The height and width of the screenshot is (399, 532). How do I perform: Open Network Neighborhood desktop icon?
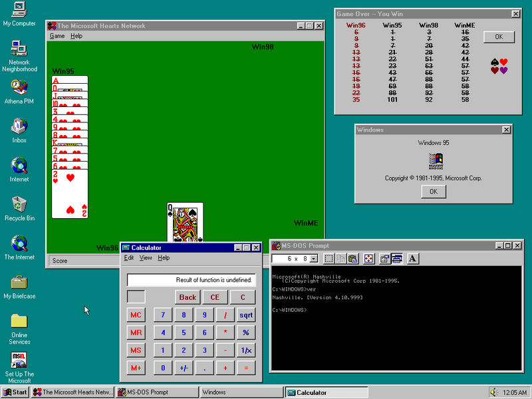pyautogui.click(x=19, y=57)
